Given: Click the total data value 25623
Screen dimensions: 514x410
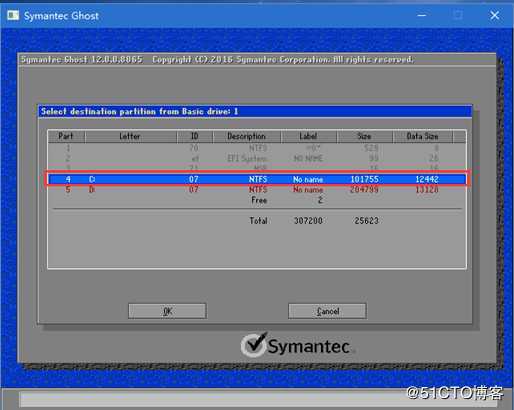Looking at the screenshot, I should pyautogui.click(x=366, y=221).
